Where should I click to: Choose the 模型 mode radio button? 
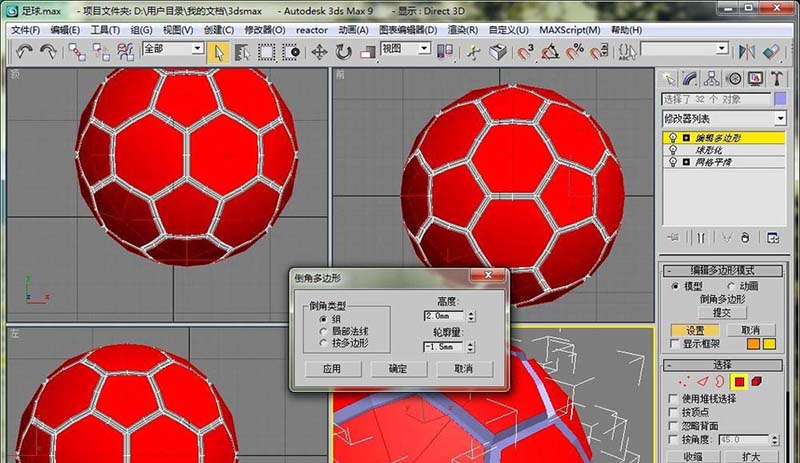point(675,286)
